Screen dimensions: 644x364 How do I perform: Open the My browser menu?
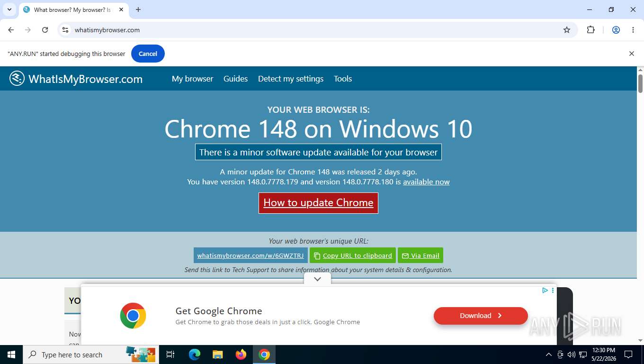click(x=192, y=79)
